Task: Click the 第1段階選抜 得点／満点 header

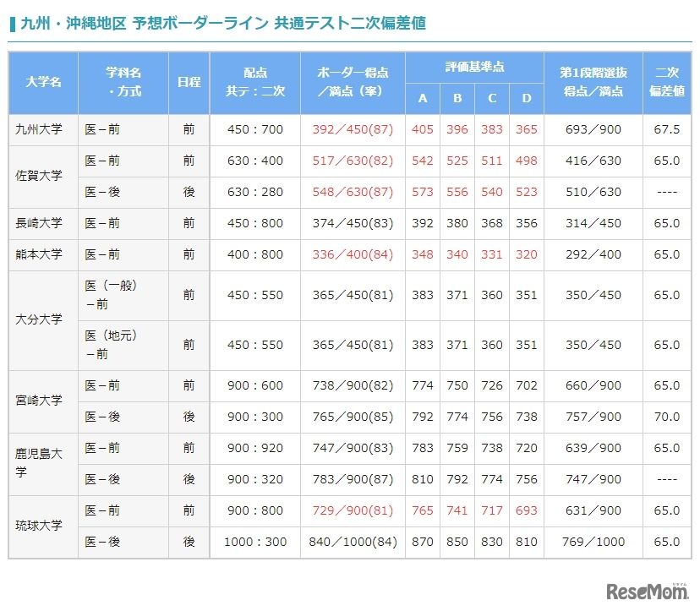Action: tap(593, 82)
